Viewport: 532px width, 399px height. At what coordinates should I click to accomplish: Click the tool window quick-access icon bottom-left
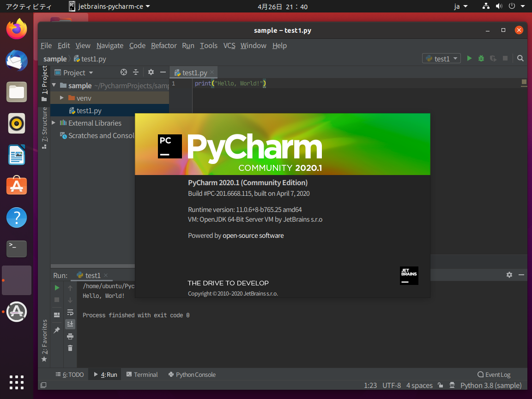(43, 385)
